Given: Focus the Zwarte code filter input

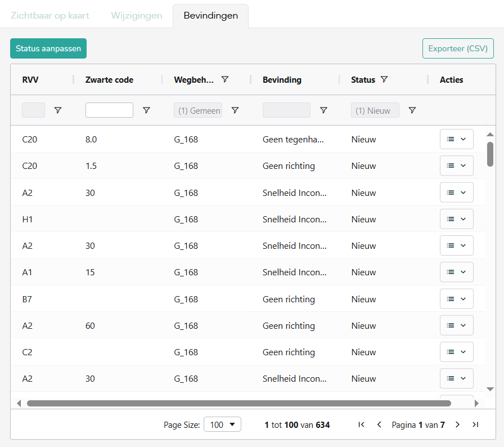Looking at the screenshot, I should (109, 110).
